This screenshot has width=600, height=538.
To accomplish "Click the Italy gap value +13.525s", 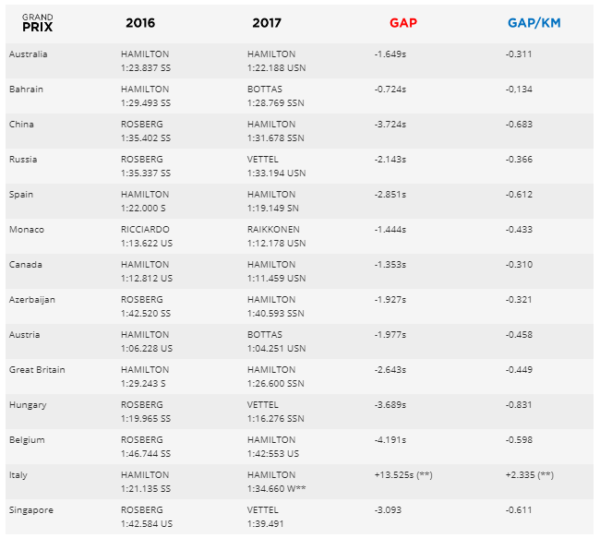I will [405, 475].
